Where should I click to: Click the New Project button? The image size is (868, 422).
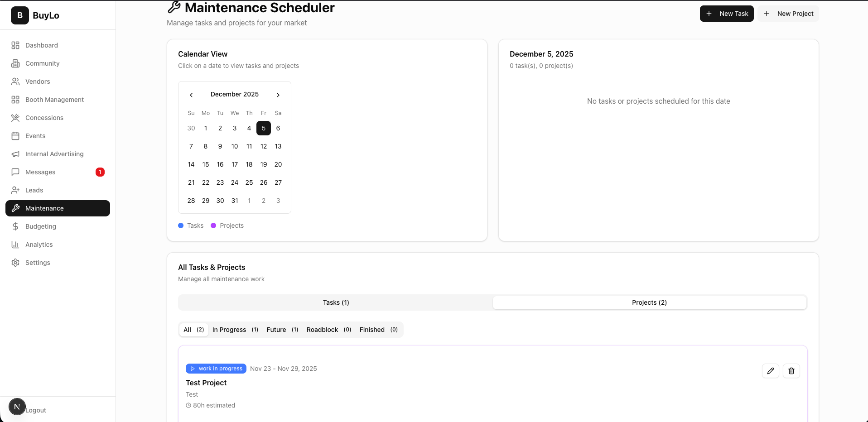(x=788, y=14)
